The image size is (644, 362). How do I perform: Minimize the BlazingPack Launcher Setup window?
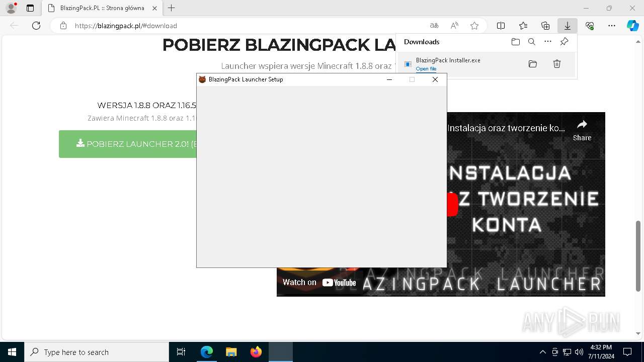point(389,79)
